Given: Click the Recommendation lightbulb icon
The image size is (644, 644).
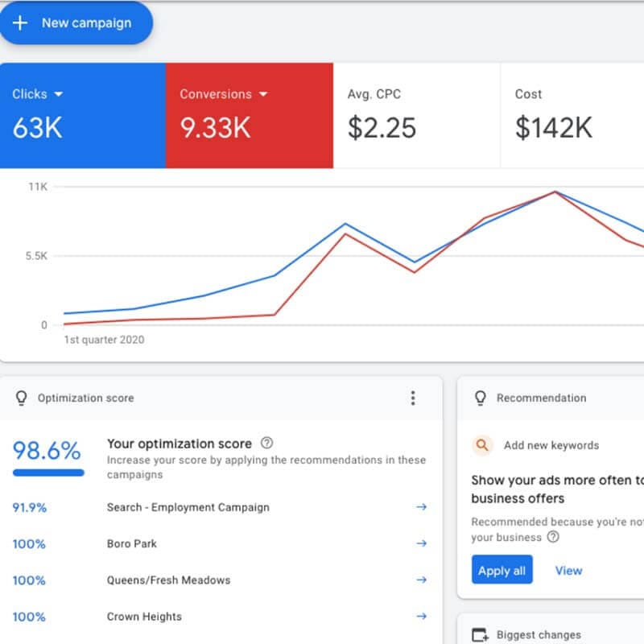Looking at the screenshot, I should [x=481, y=398].
